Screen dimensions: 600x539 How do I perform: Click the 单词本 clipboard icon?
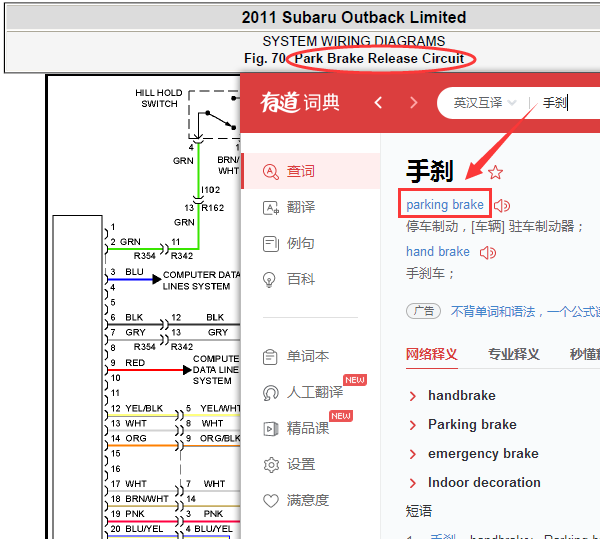[x=270, y=357]
